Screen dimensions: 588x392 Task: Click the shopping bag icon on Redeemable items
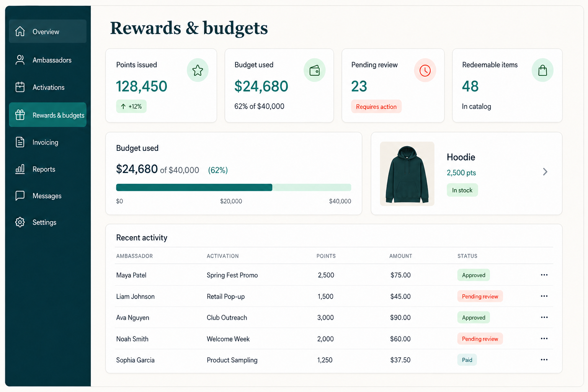coord(542,70)
